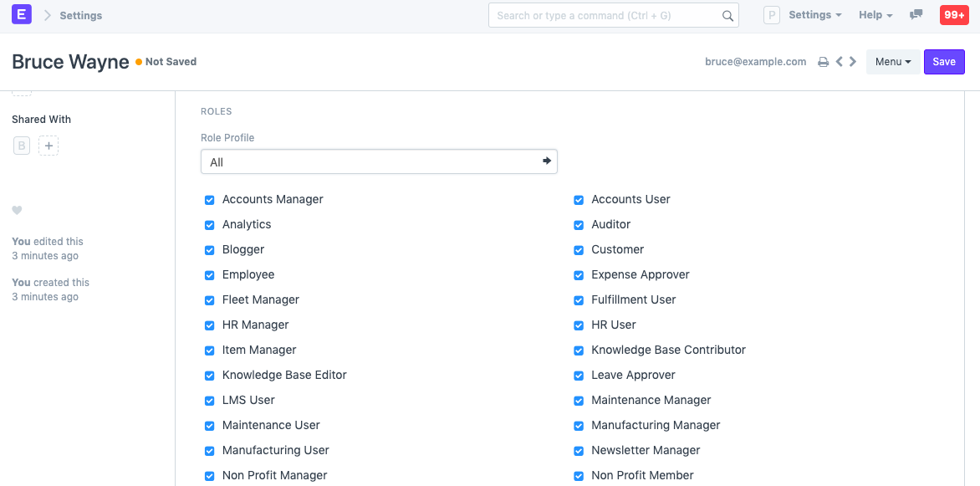Open the Role Profile dropdown set to All
This screenshot has width=980, height=486.
point(379,161)
